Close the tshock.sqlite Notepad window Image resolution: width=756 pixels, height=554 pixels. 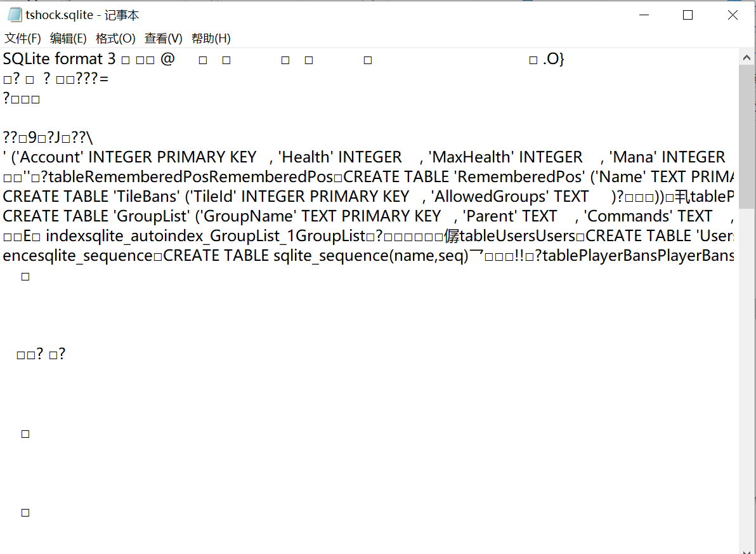(x=733, y=15)
